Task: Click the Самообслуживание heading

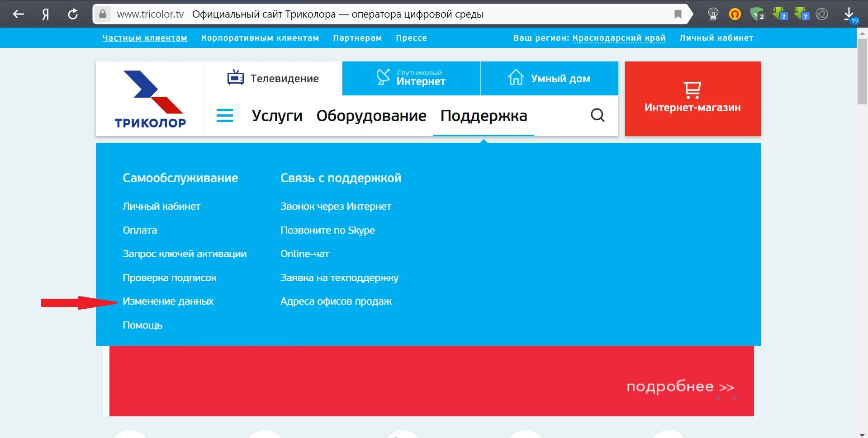Action: click(x=180, y=178)
